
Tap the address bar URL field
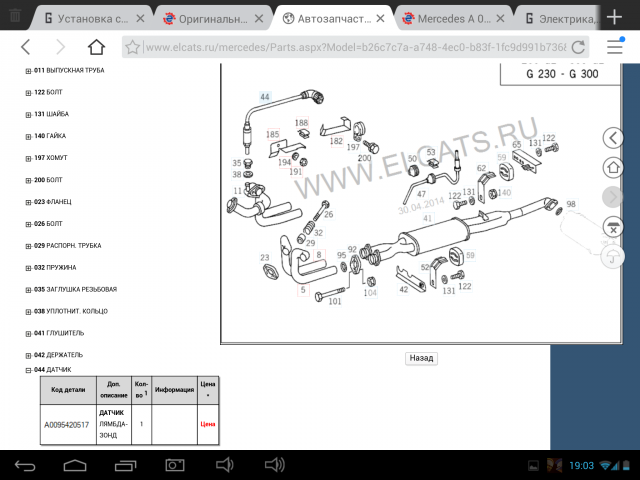tap(356, 47)
